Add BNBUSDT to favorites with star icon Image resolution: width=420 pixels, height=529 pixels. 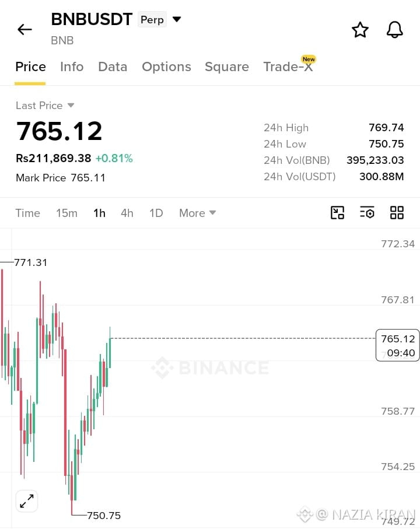pyautogui.click(x=360, y=30)
